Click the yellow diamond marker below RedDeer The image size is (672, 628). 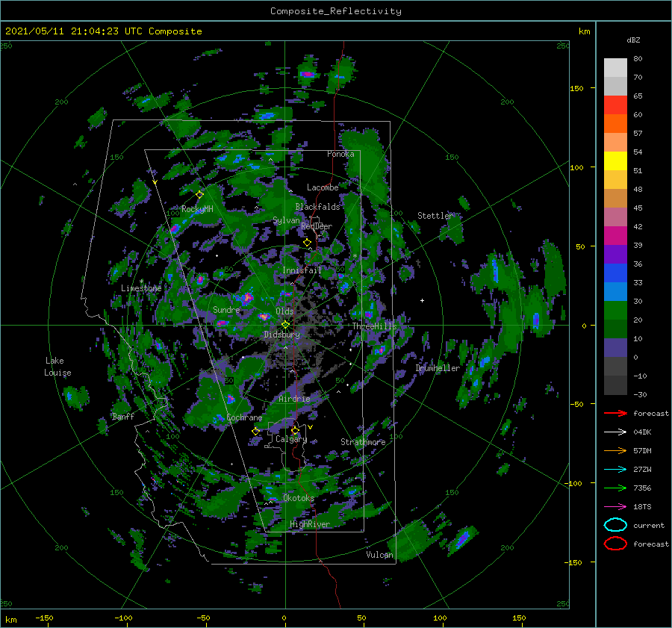click(x=307, y=243)
